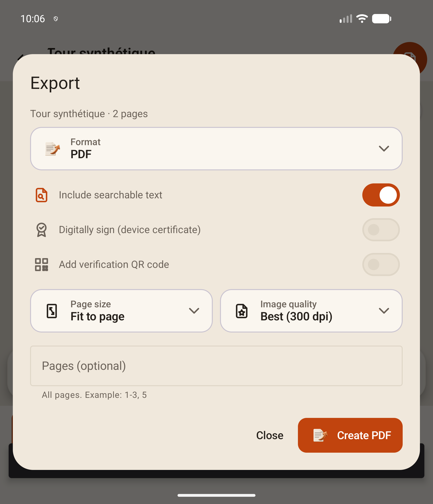Click the document icon on Create PDF
The width and height of the screenshot is (433, 504).
(320, 435)
